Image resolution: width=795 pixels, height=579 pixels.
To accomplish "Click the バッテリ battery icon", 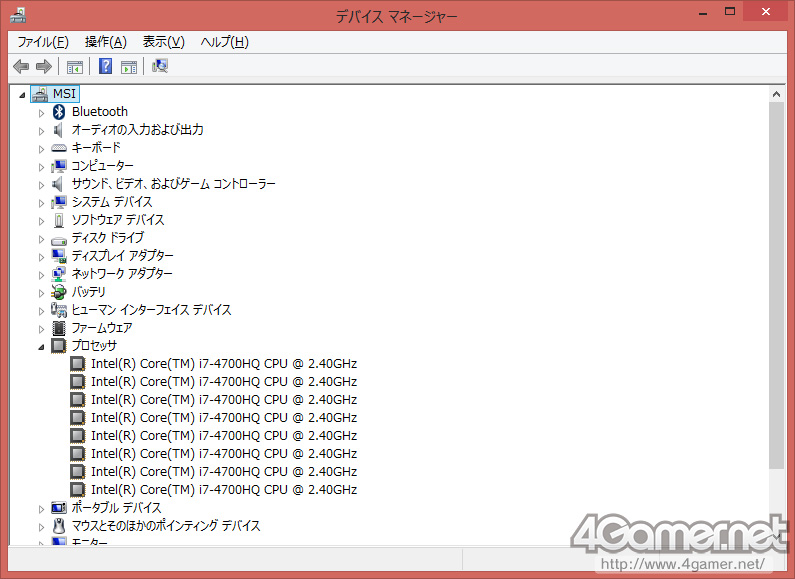I will coord(59,292).
